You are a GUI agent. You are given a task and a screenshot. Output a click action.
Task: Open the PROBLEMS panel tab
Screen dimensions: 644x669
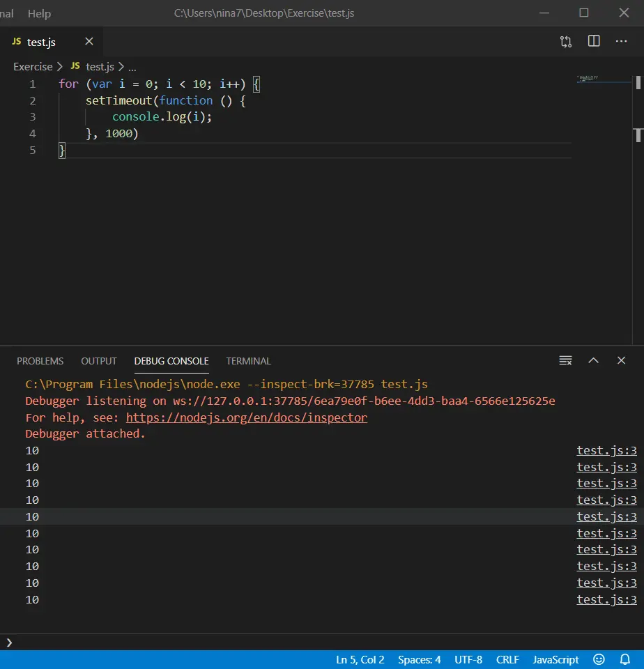(40, 361)
